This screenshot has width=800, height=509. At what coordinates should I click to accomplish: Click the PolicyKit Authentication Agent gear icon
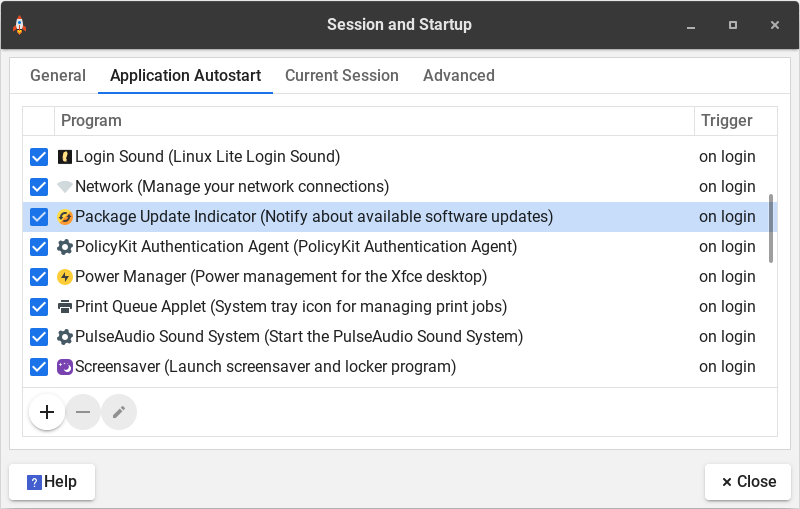65,247
